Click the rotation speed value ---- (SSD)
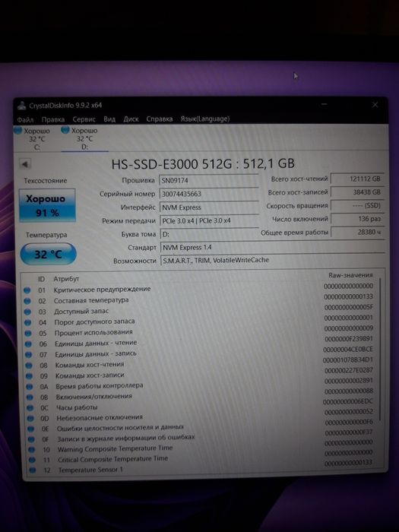Image resolution: width=399 pixels, height=532 pixels. click(x=357, y=206)
